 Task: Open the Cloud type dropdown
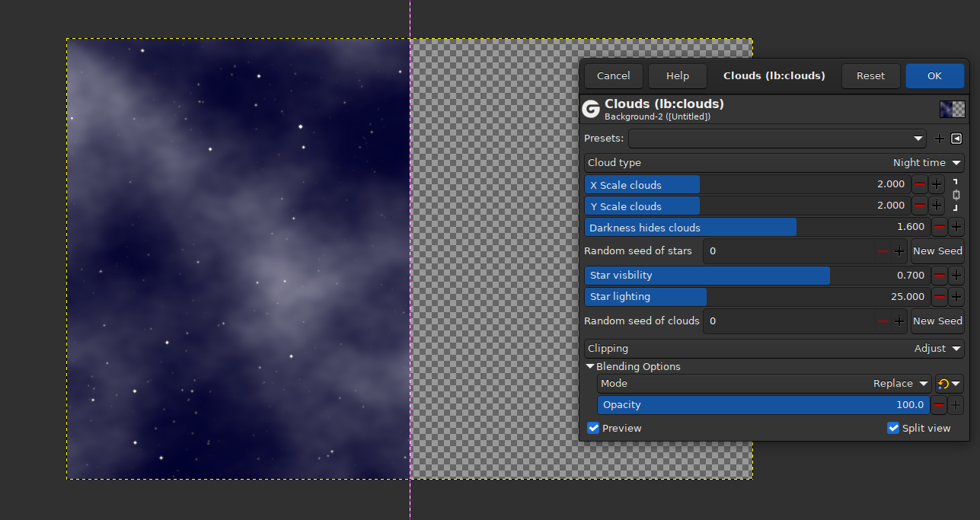point(774,162)
